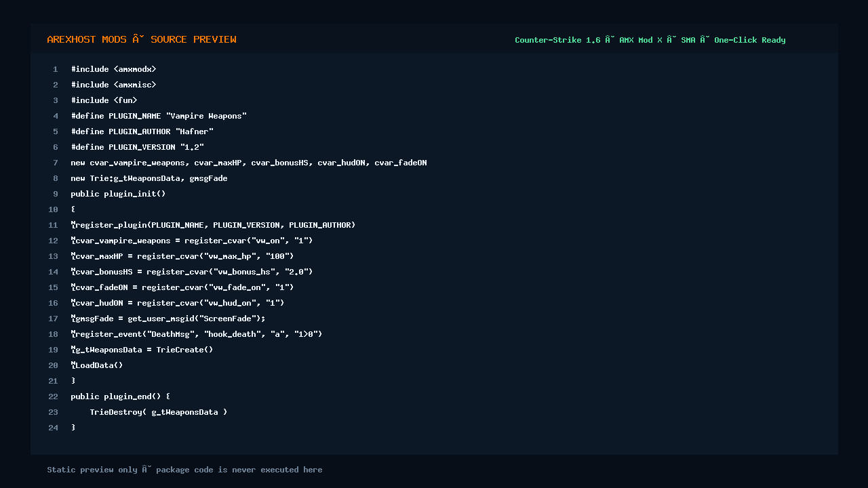This screenshot has height=488, width=868.
Task: Click the register_cvar("vw_max_hp", "100") line
Action: tap(182, 256)
